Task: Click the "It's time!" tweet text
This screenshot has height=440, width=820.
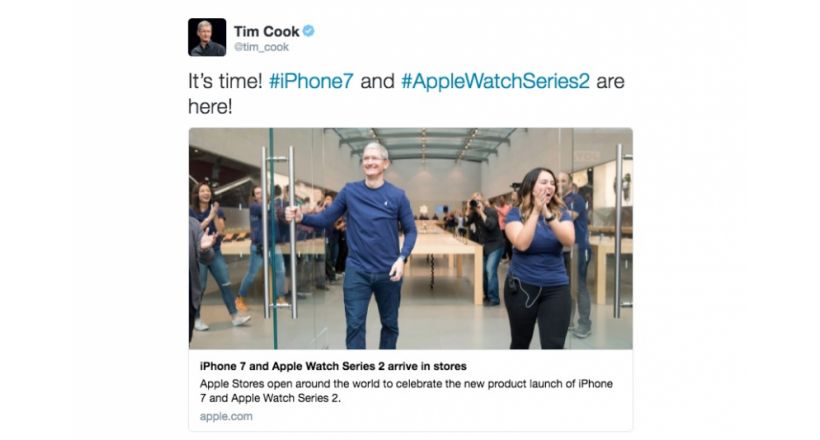Action: tap(225, 81)
